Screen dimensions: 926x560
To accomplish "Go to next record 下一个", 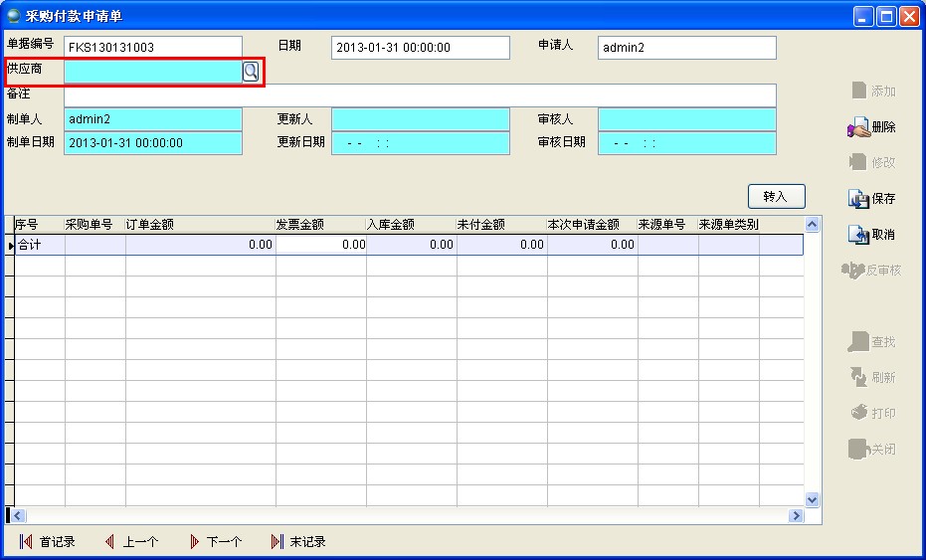I will [x=216, y=542].
